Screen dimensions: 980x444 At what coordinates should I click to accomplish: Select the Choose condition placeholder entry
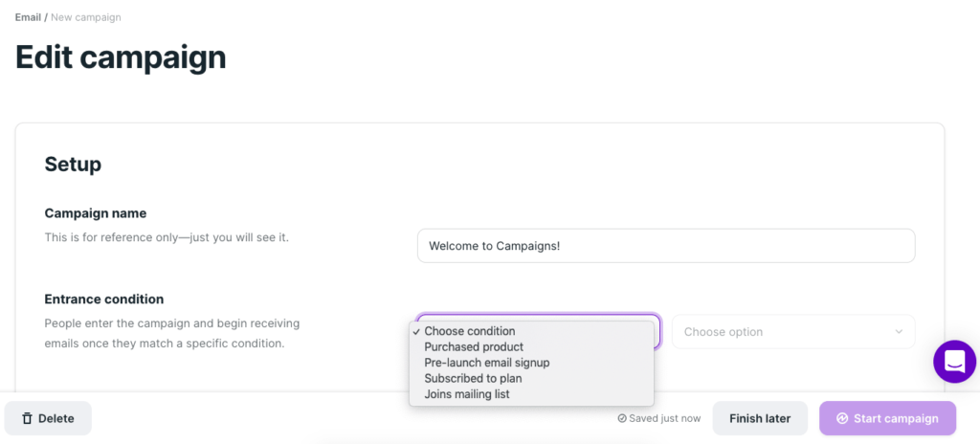469,331
